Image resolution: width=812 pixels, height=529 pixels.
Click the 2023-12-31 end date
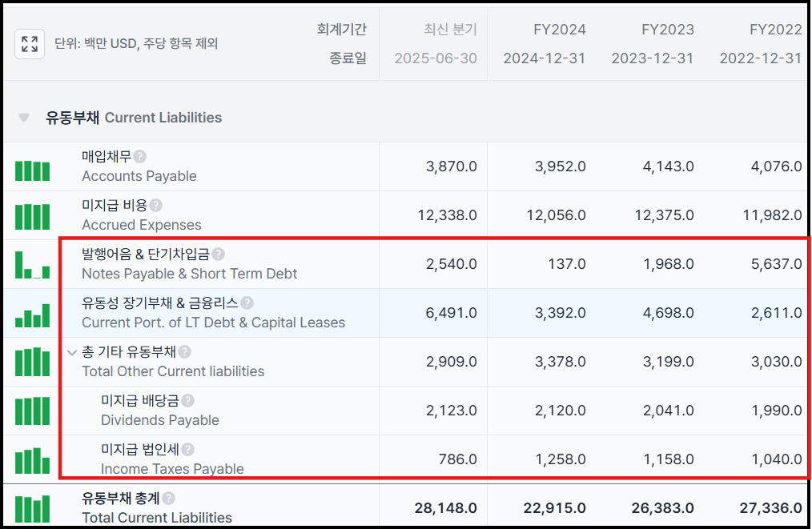click(653, 58)
